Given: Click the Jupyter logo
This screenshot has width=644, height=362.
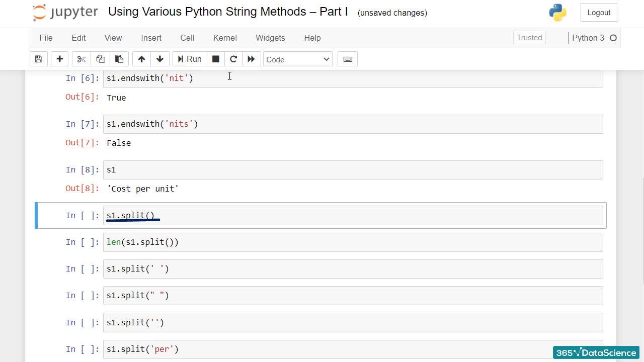Looking at the screenshot, I should (65, 13).
